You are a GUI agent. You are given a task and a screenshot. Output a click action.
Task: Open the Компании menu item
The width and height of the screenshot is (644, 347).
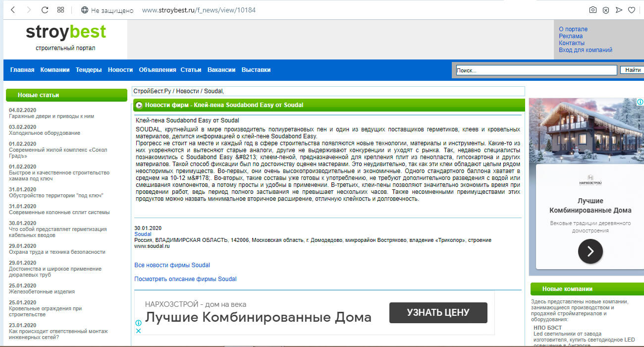(x=55, y=70)
